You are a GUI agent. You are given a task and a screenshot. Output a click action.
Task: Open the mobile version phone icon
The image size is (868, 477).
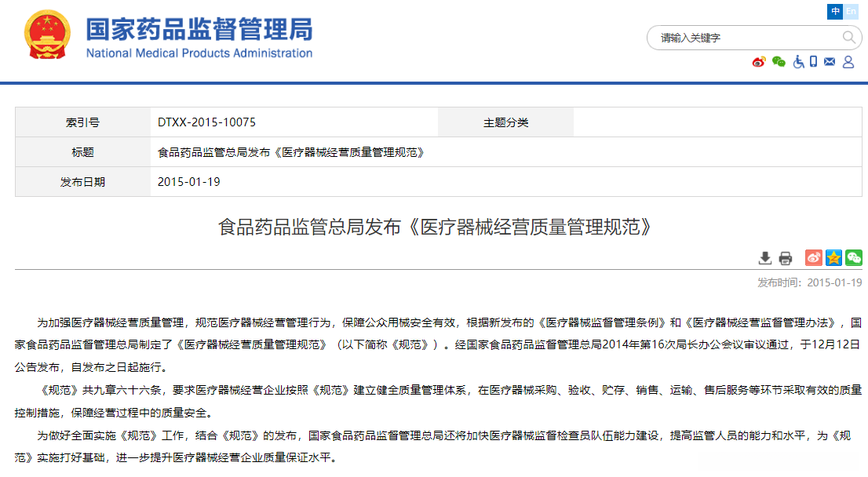click(813, 61)
